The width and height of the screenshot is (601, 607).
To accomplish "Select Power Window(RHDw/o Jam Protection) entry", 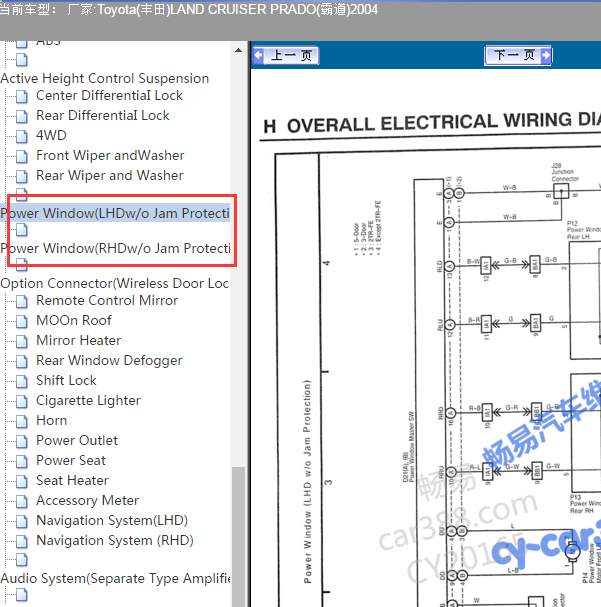I will pos(115,248).
